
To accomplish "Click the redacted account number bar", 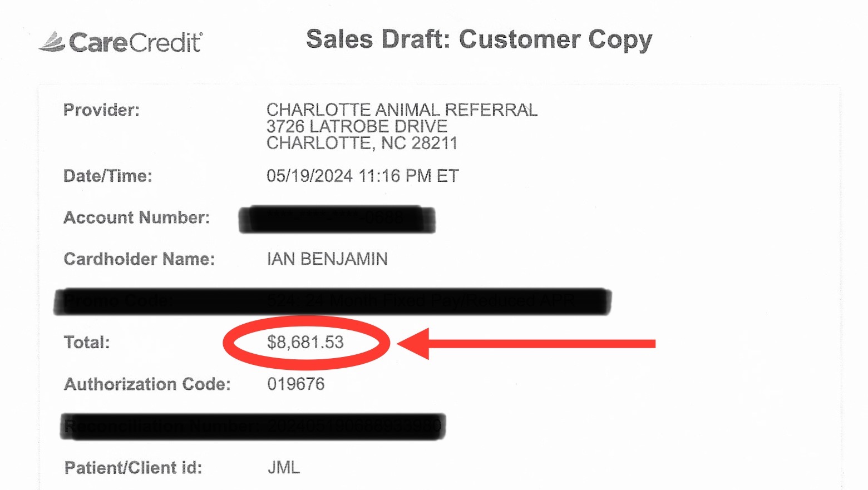I will (337, 219).
